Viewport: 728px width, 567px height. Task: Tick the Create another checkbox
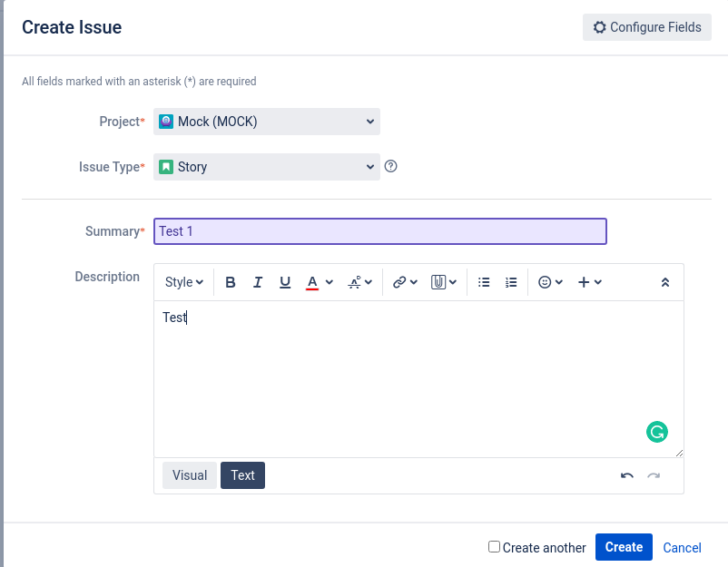[494, 546]
